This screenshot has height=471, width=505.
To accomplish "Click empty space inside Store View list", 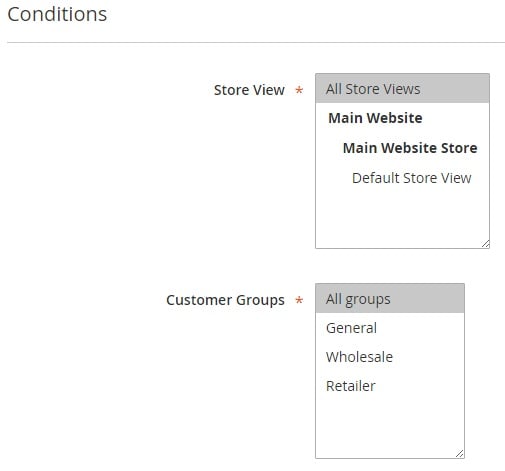I will [x=402, y=217].
